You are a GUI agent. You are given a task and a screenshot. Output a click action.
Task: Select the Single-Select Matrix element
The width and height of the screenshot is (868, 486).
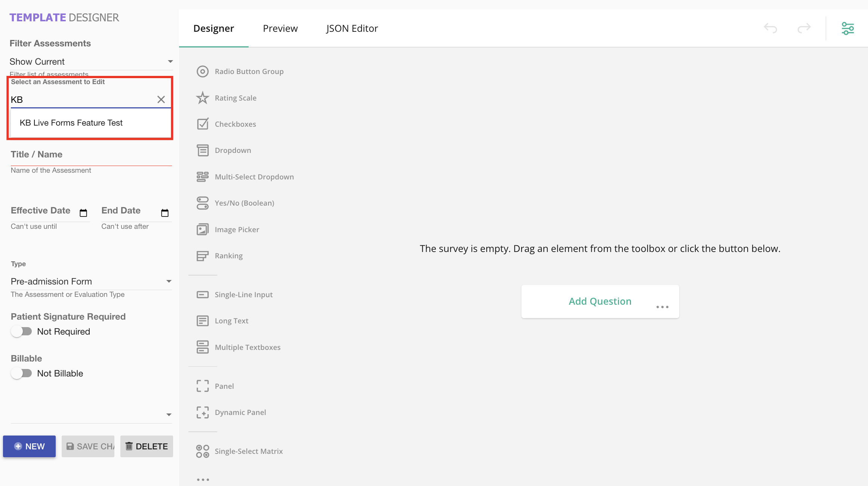point(249,451)
